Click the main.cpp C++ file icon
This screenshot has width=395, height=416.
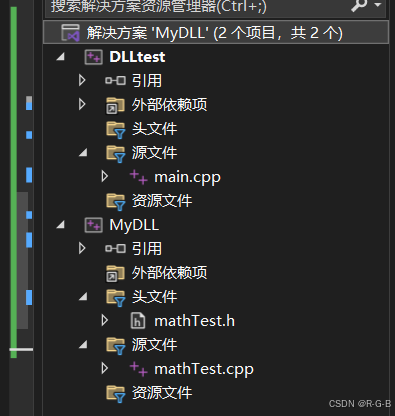(138, 177)
